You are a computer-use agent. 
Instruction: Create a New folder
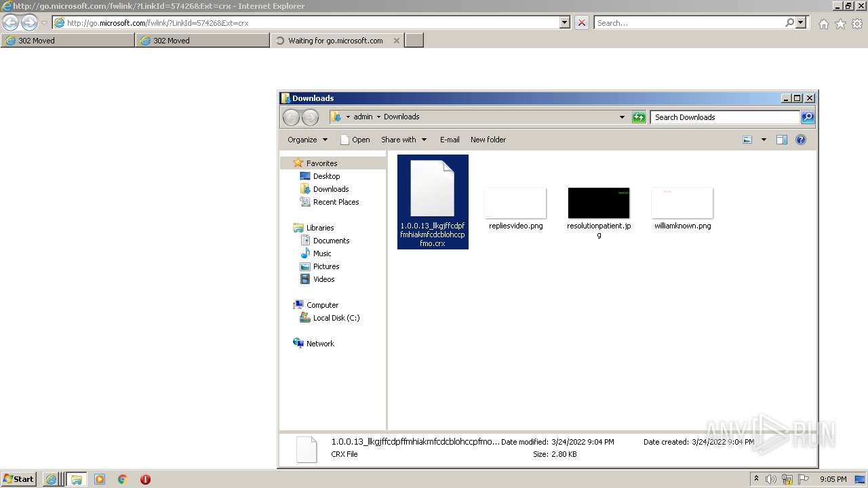488,140
